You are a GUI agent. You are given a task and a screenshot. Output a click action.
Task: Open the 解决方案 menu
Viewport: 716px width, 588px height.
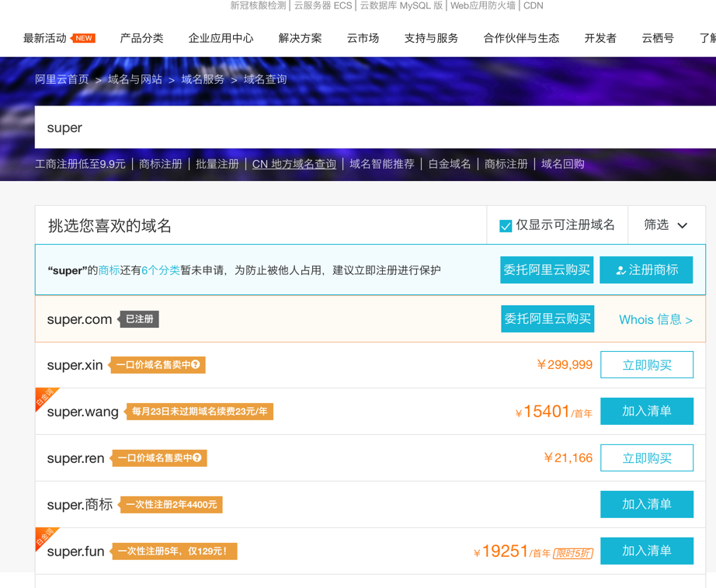[x=301, y=38]
